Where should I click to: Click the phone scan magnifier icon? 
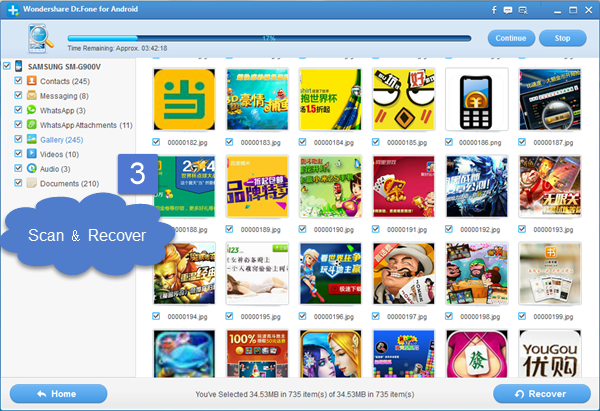click(x=40, y=38)
